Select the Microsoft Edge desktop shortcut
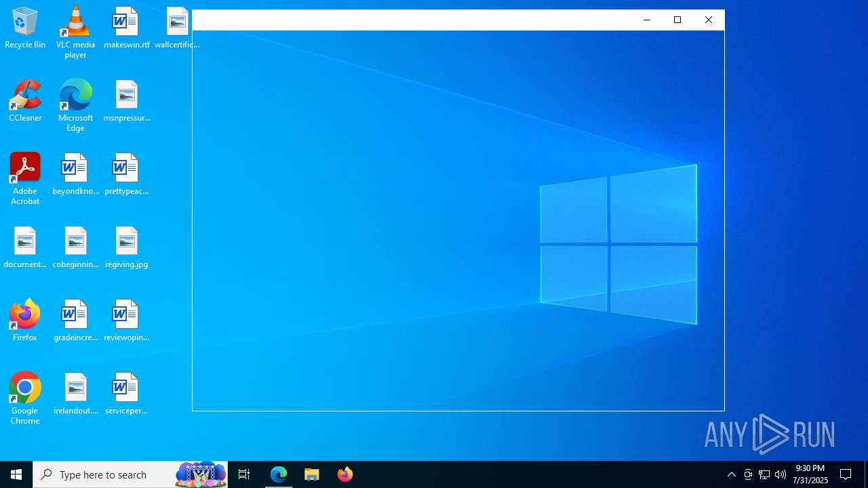Image resolution: width=868 pixels, height=488 pixels. point(75,106)
